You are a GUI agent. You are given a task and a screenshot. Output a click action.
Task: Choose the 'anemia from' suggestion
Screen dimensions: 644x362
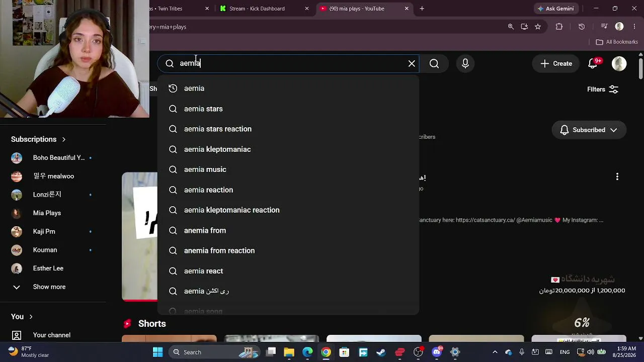click(x=288, y=230)
